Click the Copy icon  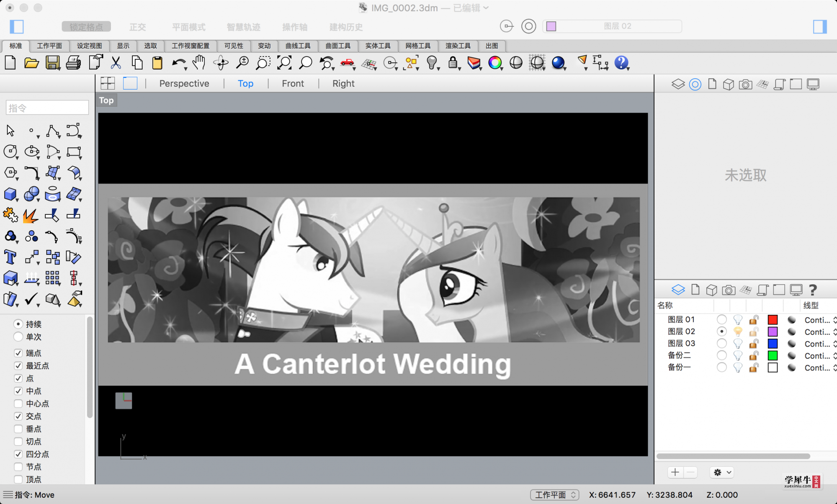click(137, 63)
